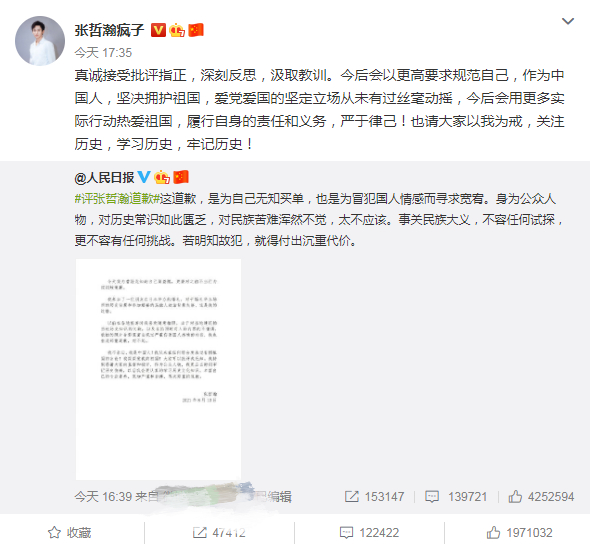590x548 pixels.
Task: Toggle 收藏 favorite star
Action: point(70,533)
